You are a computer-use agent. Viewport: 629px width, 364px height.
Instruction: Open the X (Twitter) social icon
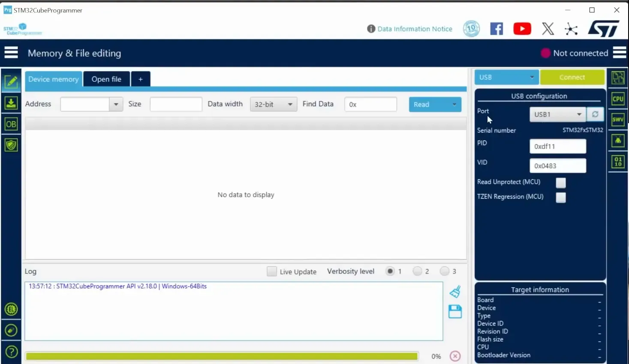548,29
